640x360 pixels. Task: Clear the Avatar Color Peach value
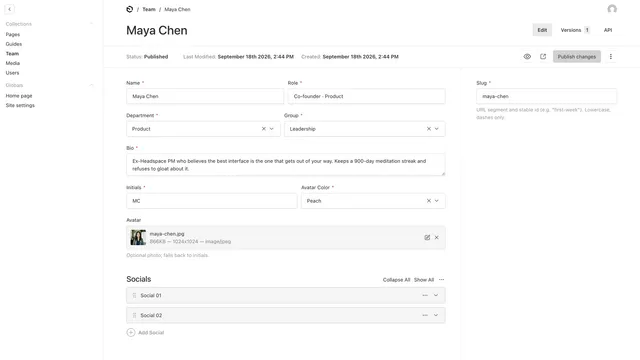(x=429, y=201)
